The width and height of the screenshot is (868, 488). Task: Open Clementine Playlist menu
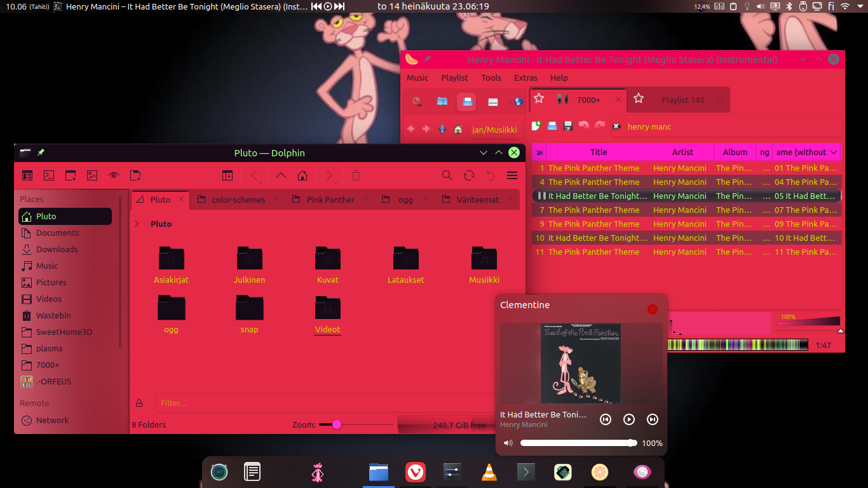click(x=454, y=78)
